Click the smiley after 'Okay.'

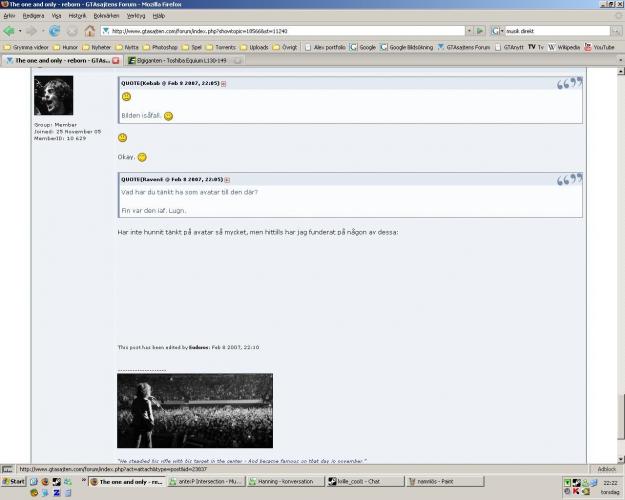142,157
